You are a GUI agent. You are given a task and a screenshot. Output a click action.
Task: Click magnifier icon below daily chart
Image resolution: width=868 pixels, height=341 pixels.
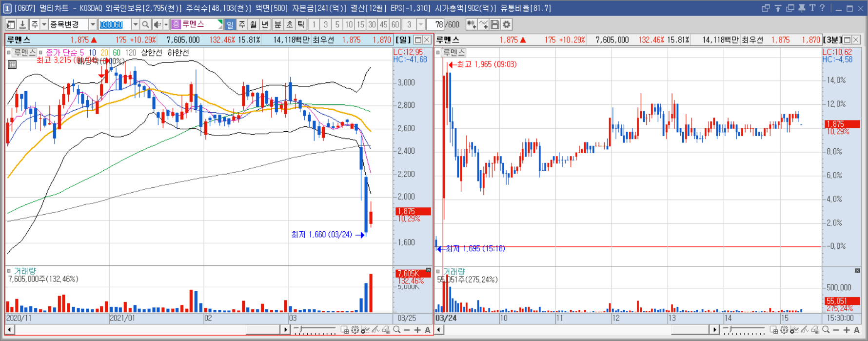click(397, 330)
